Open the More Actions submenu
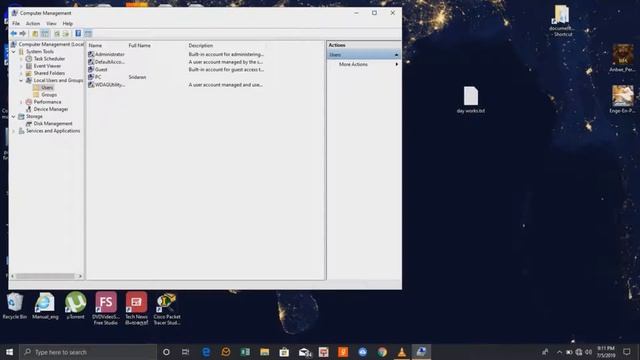This screenshot has width=640, height=360. [364, 64]
